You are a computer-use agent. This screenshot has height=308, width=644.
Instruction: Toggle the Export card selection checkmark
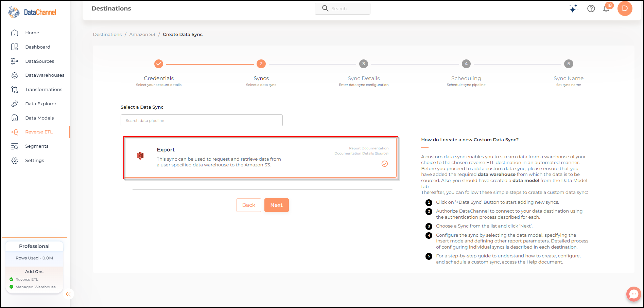385,164
